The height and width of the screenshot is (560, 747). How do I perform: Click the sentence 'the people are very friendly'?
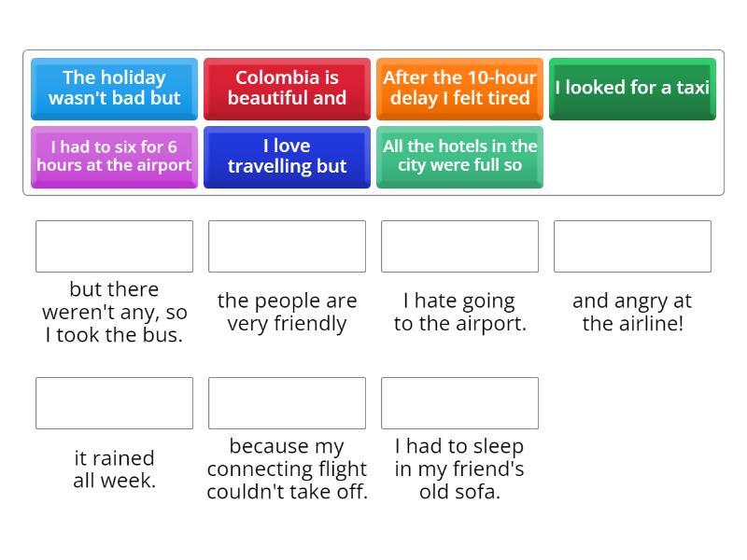(287, 312)
